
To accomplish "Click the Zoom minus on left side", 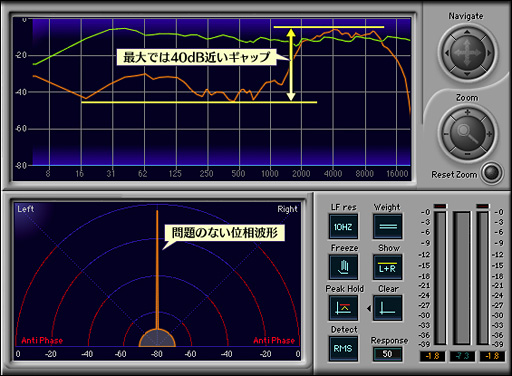I will tap(446, 134).
